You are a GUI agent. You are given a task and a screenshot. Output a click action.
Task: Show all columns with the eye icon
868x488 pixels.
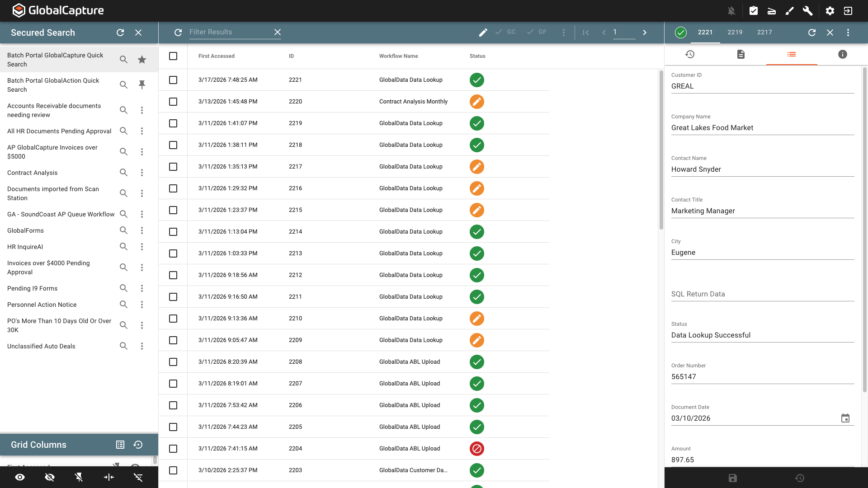click(x=20, y=477)
